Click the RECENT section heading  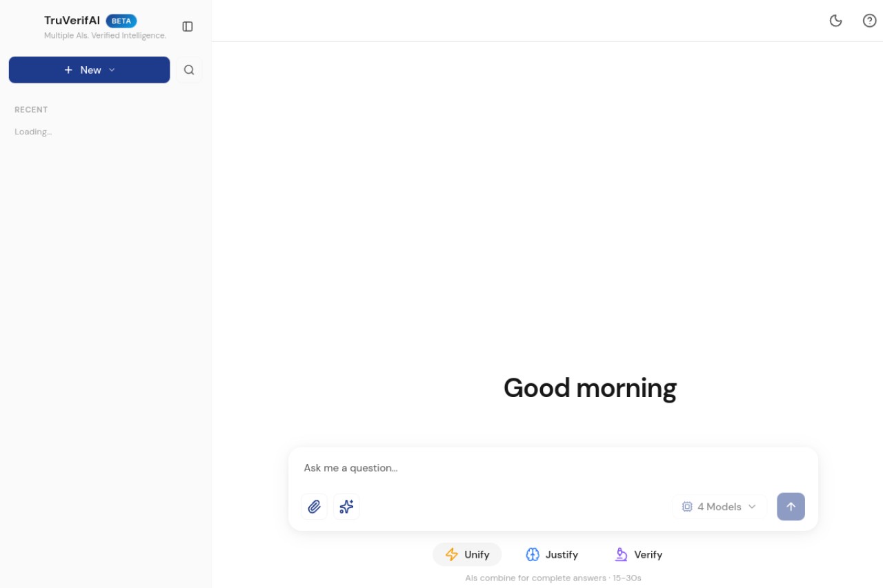tap(31, 110)
